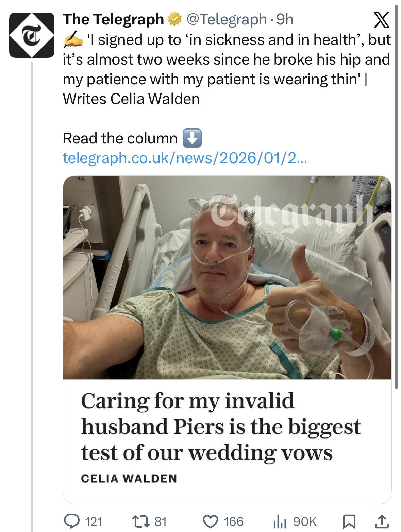Open the telegraph.co.uk/news article link
The height and width of the screenshot is (532, 401).
[185, 158]
